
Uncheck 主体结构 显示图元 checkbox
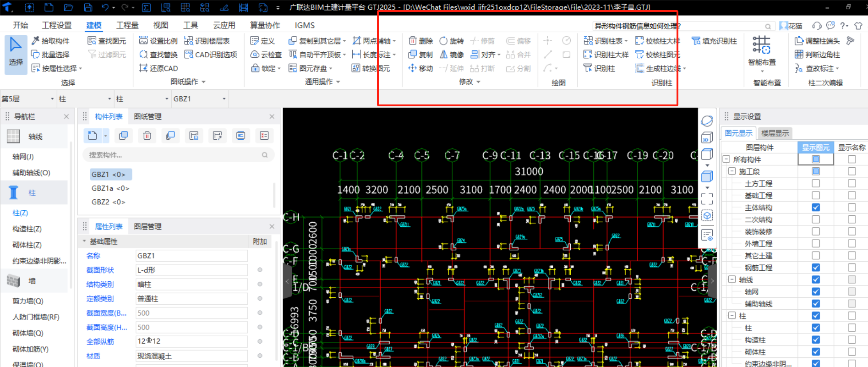pos(816,207)
